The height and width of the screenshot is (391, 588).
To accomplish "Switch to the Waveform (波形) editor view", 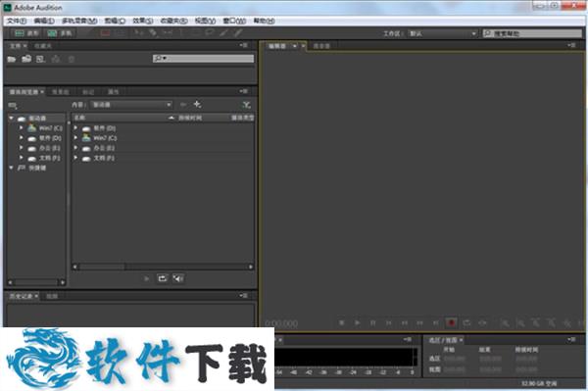I will 25,33.
